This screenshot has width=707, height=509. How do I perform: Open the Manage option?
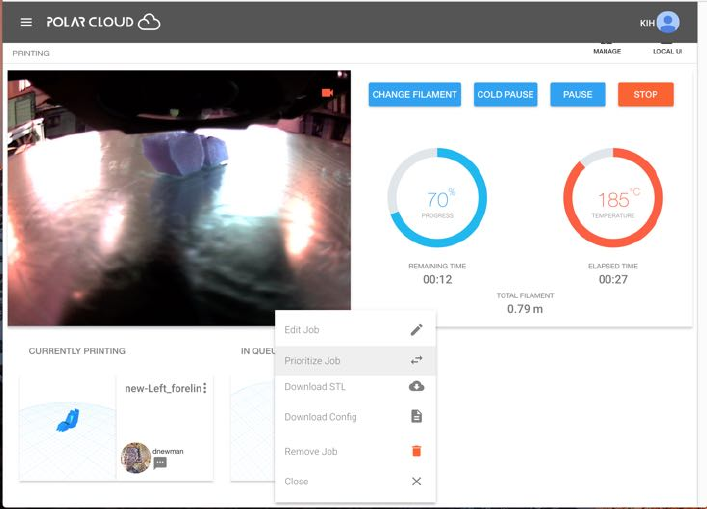pyautogui.click(x=607, y=49)
